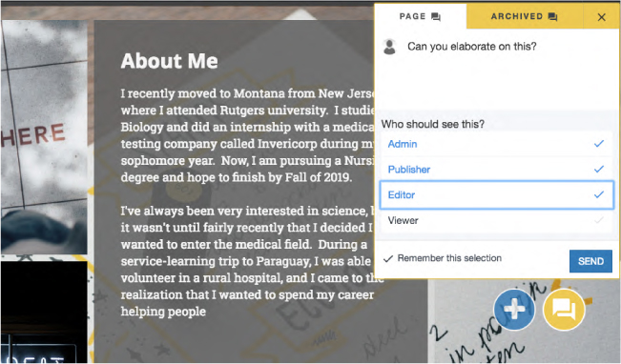
Task: Switch to the ARCHIVED tab
Action: 524,16
